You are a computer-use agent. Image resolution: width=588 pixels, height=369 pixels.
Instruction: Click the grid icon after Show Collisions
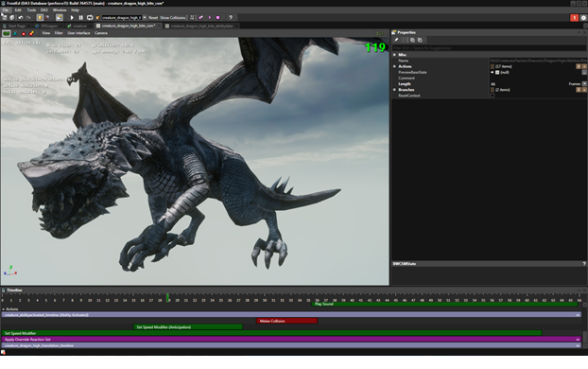192,18
